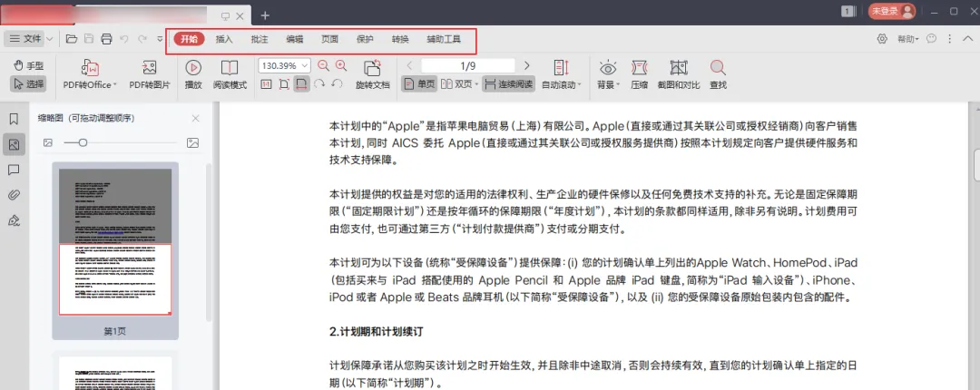Open the signature pen sidebar panel
Image resolution: width=980 pixels, height=390 pixels.
[14, 220]
